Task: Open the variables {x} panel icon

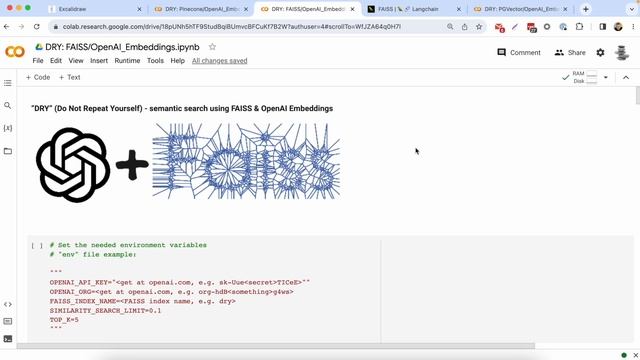Action: [x=8, y=128]
